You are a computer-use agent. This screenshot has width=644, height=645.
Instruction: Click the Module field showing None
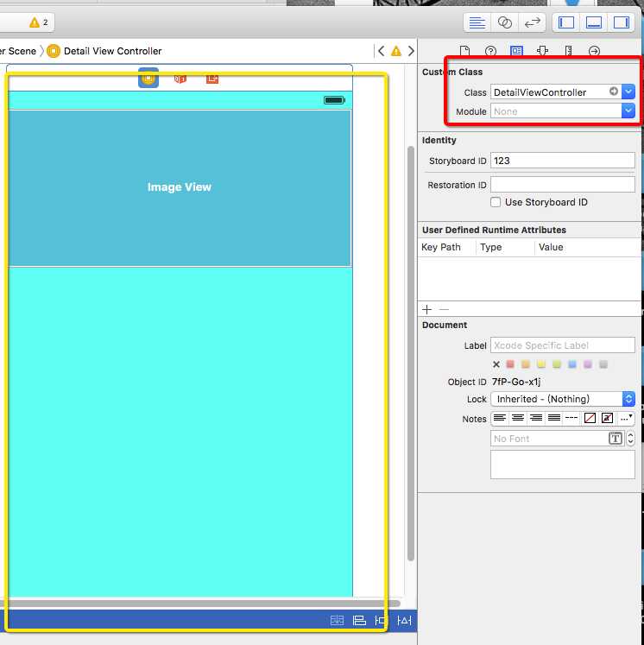click(x=556, y=111)
